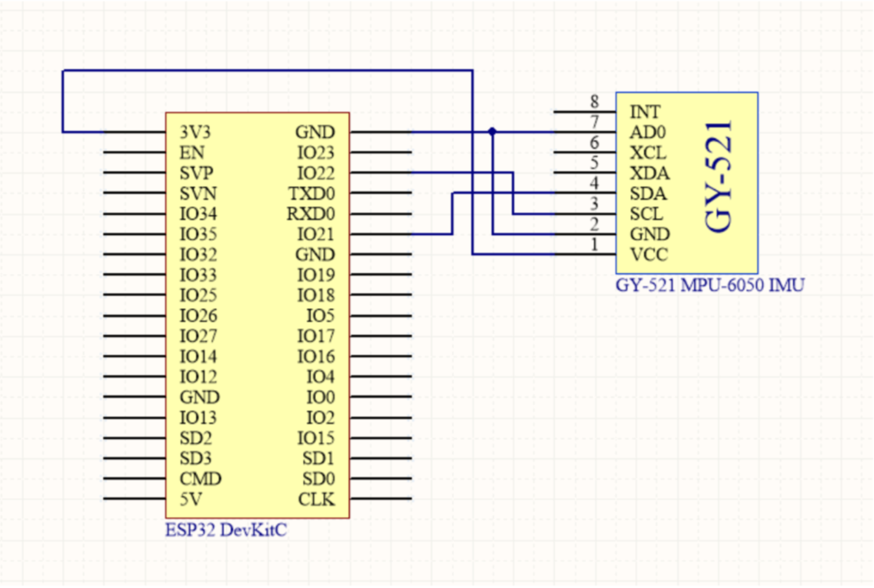Click pin number 1 of GY-521
Image resolution: width=874 pixels, height=588 pixels.
(x=594, y=244)
